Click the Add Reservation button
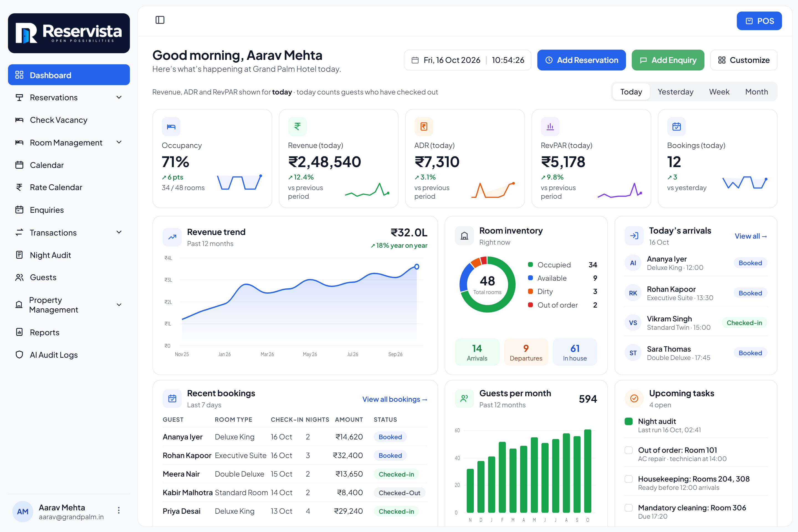Image resolution: width=798 pixels, height=532 pixels. [x=581, y=60]
